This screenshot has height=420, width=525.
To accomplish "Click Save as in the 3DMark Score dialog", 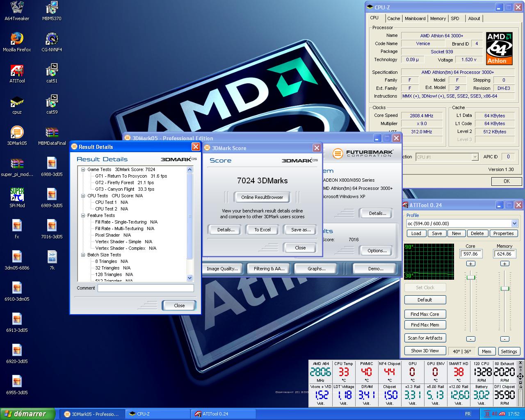I will pos(301,230).
